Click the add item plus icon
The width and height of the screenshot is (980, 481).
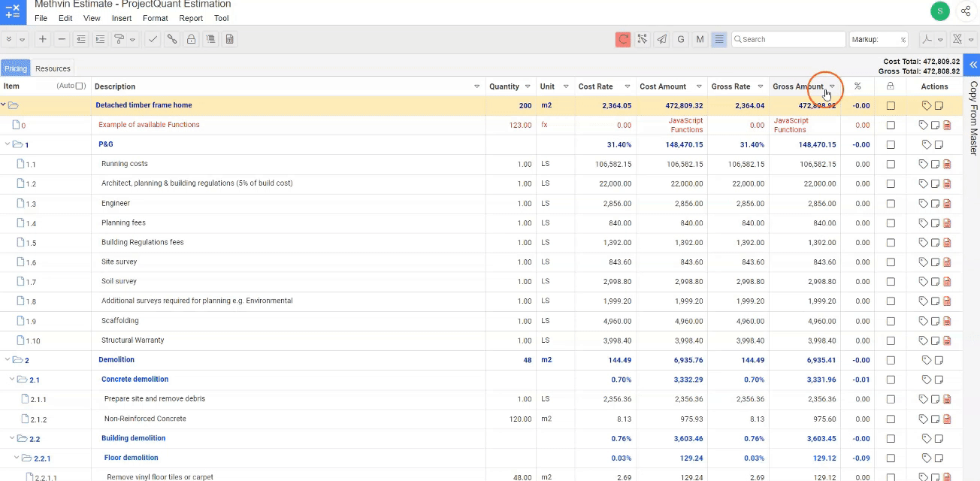(x=43, y=40)
